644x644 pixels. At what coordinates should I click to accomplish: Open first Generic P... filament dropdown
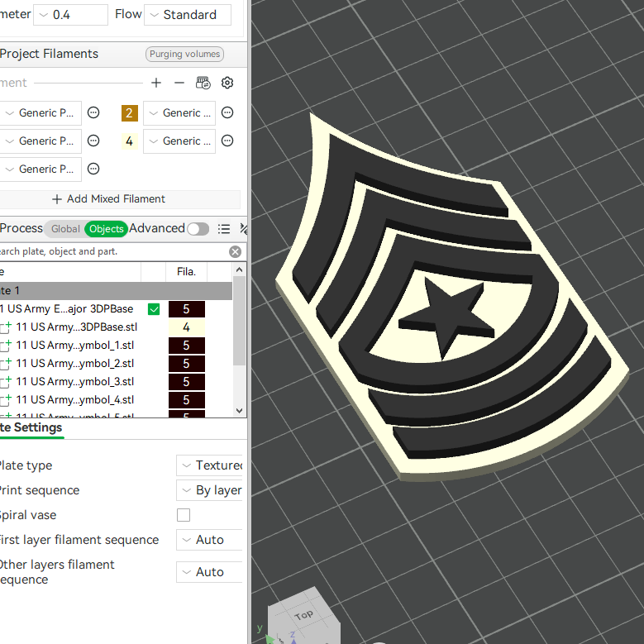(x=41, y=113)
